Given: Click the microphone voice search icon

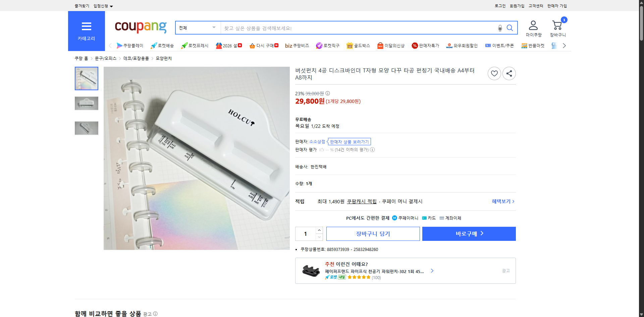Looking at the screenshot, I should pyautogui.click(x=500, y=28).
